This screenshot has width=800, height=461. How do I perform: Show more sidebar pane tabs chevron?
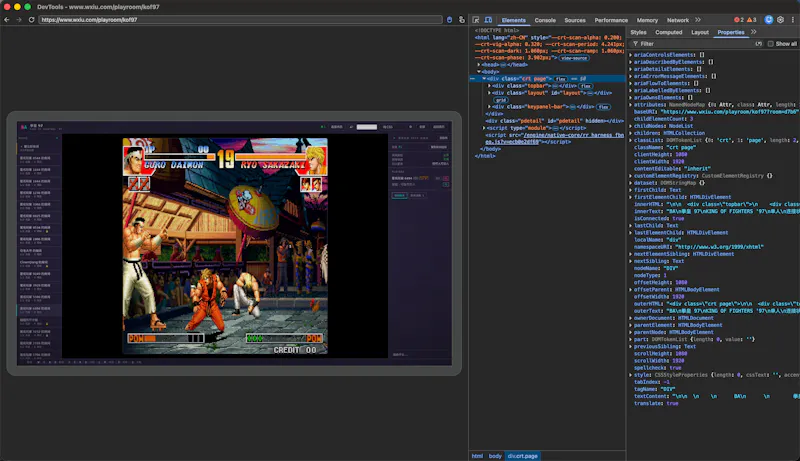tap(754, 32)
